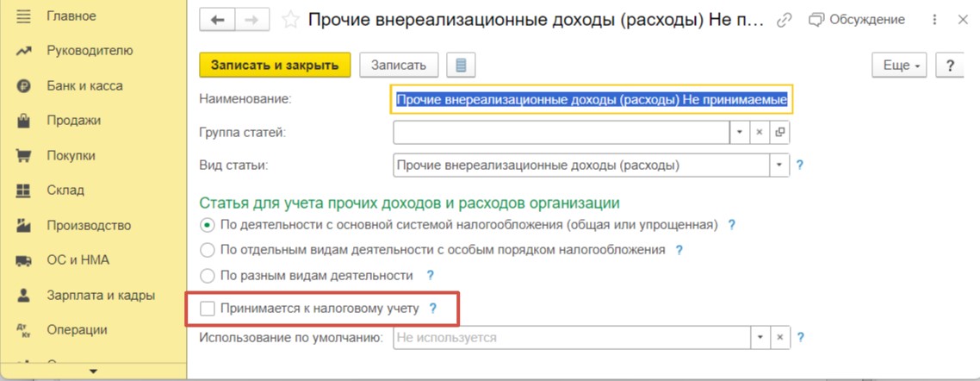
Task: Show hint for Использование по умолчанию
Action: click(799, 337)
